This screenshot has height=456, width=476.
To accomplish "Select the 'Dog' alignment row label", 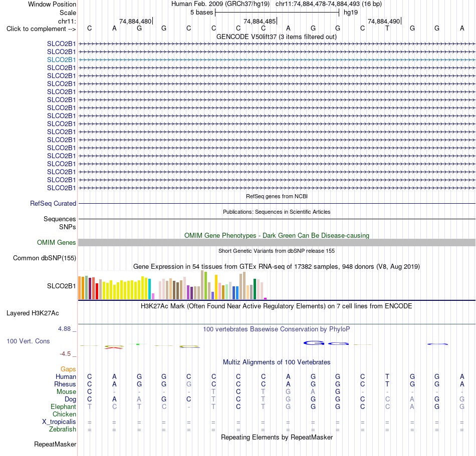I will (70, 399).
